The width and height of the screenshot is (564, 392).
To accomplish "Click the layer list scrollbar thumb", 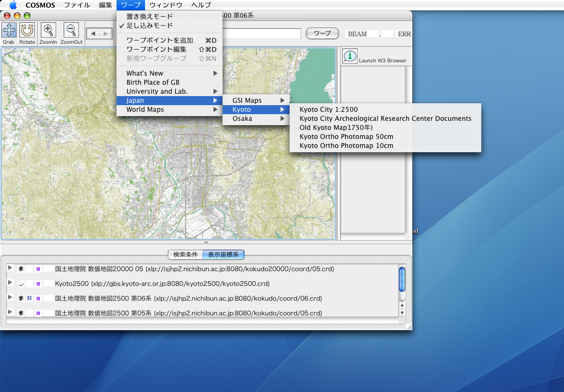I will click(402, 279).
